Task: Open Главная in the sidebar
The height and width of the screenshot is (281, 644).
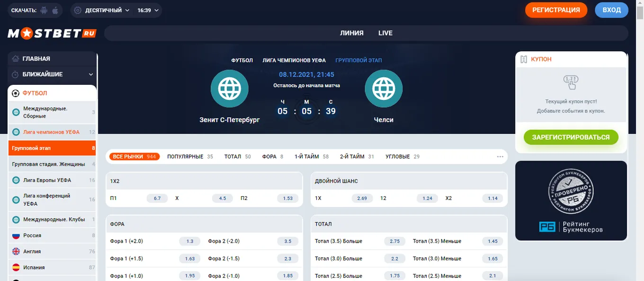Action: coord(52,59)
